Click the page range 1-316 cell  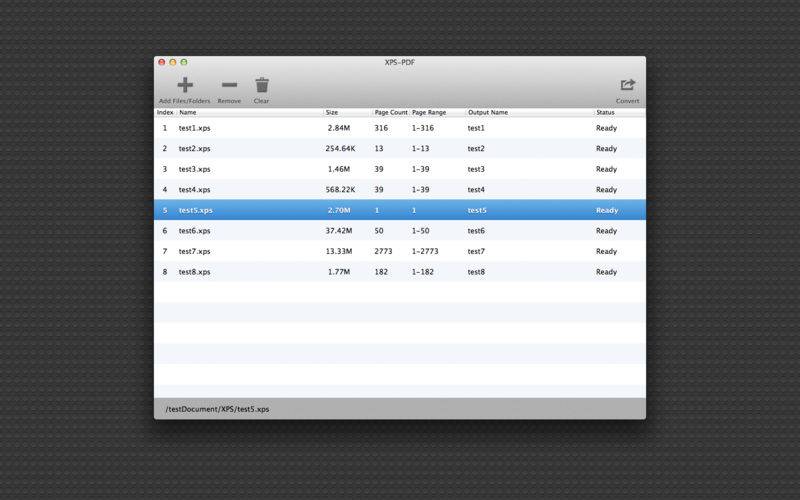[x=425, y=128]
